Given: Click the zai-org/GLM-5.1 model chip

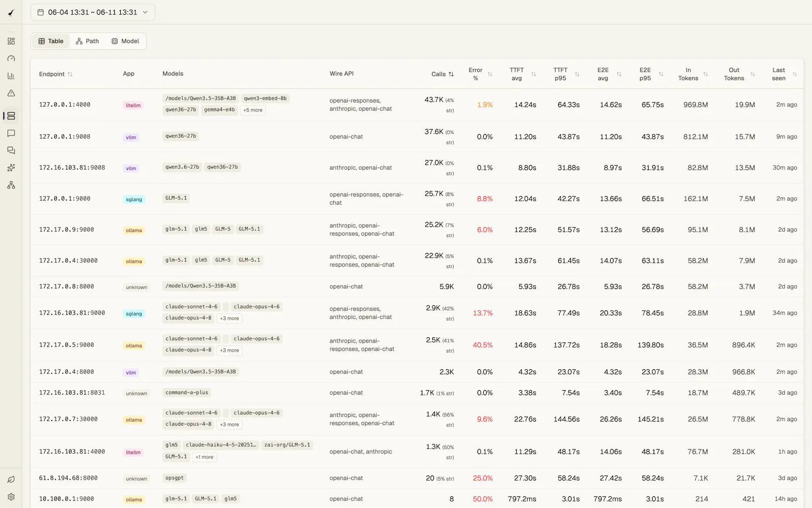Looking at the screenshot, I should pos(287,445).
